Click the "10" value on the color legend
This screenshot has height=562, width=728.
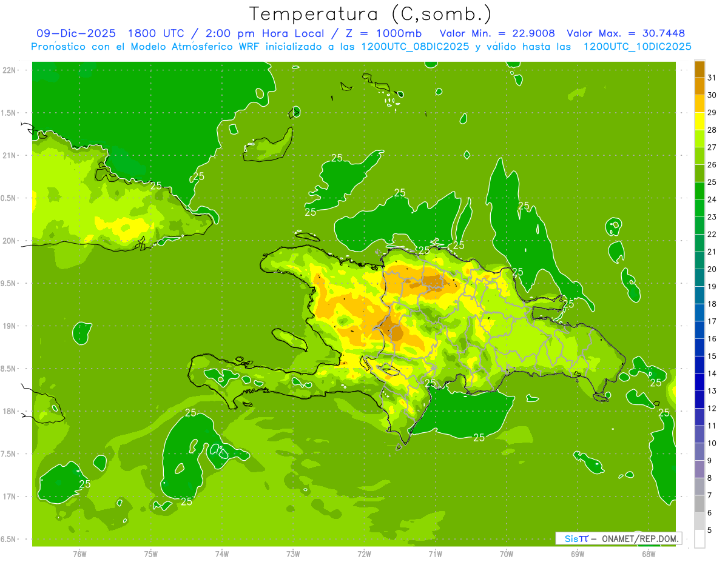coord(712,443)
